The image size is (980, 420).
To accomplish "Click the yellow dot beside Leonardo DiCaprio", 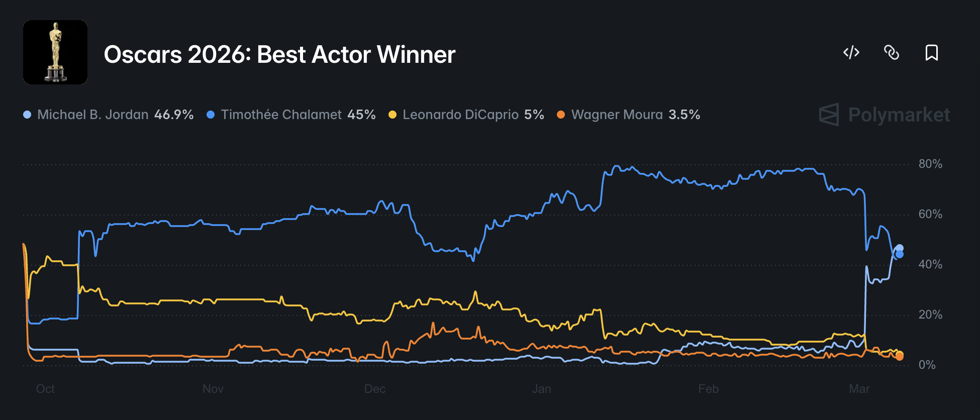I will click(394, 115).
